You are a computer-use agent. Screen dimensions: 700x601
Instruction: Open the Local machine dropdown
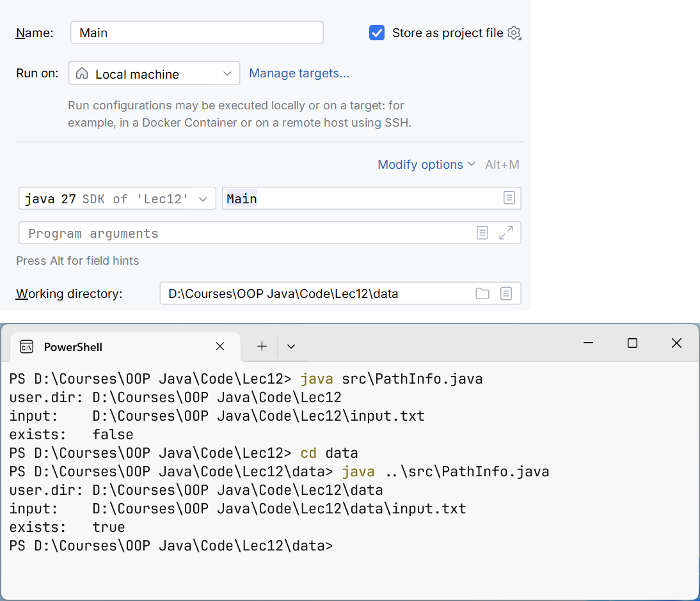coord(154,74)
